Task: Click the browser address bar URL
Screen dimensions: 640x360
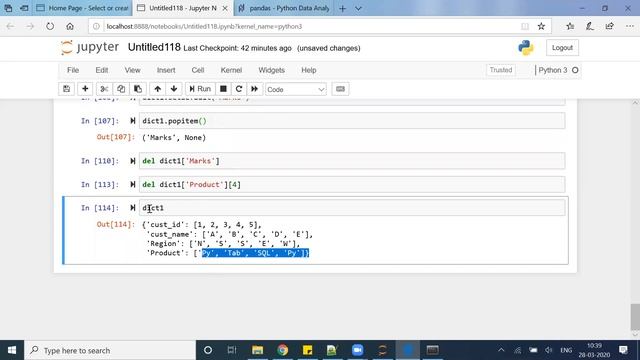Action: [x=204, y=27]
